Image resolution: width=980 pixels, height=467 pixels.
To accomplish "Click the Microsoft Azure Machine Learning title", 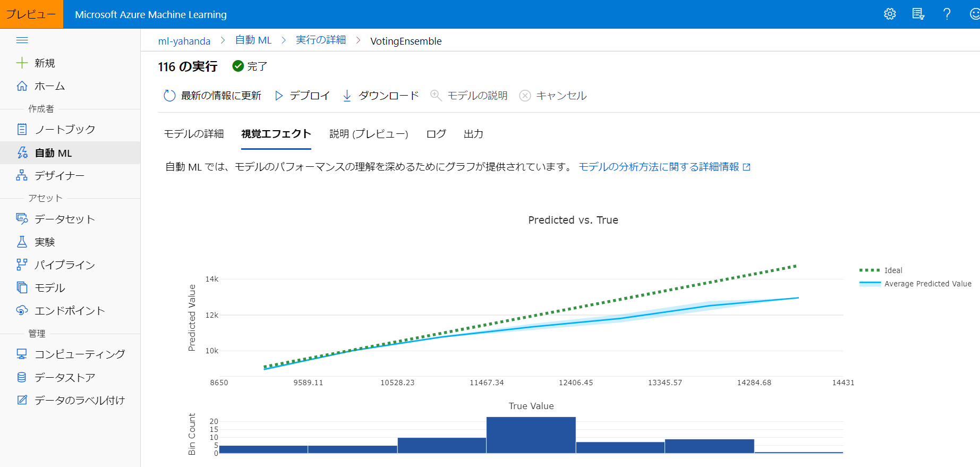I will (x=151, y=14).
